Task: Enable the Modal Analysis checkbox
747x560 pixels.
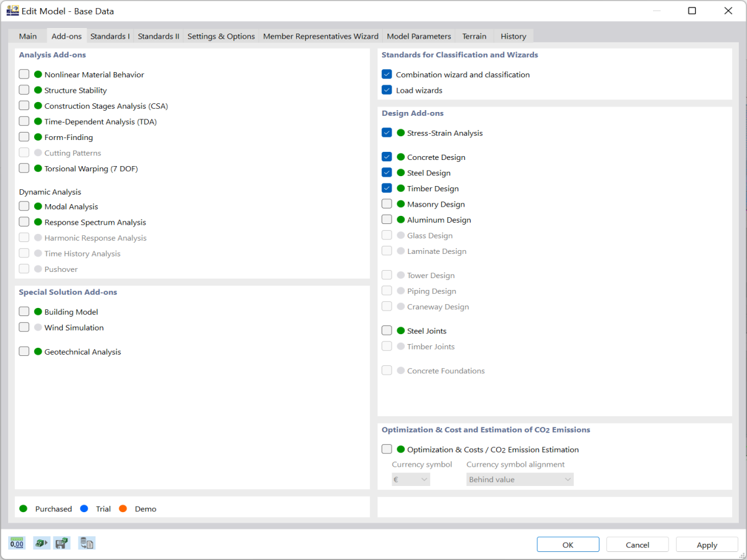Action: (x=24, y=206)
